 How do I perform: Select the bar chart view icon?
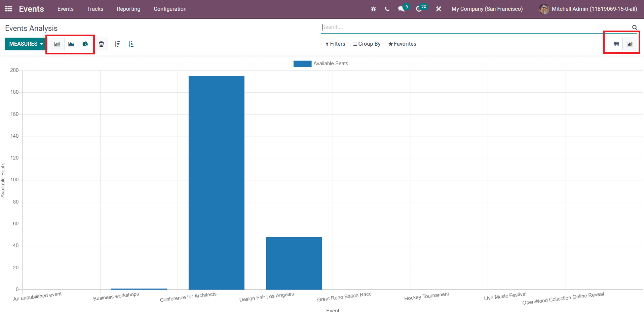57,44
